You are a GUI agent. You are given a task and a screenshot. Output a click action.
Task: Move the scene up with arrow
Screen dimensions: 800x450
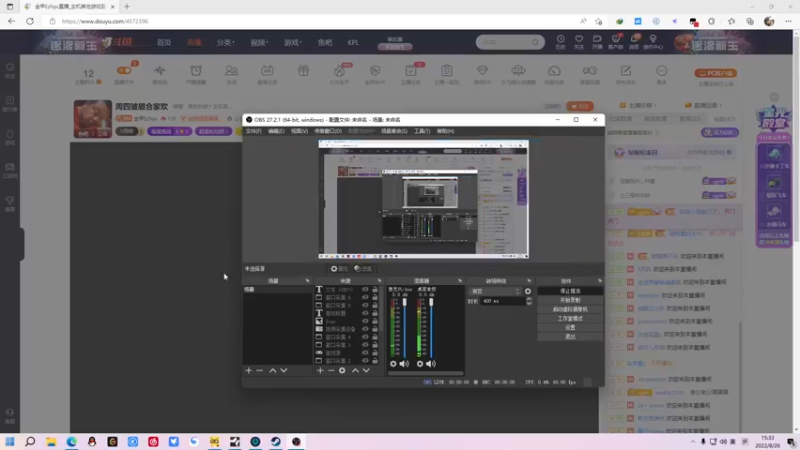tap(272, 370)
